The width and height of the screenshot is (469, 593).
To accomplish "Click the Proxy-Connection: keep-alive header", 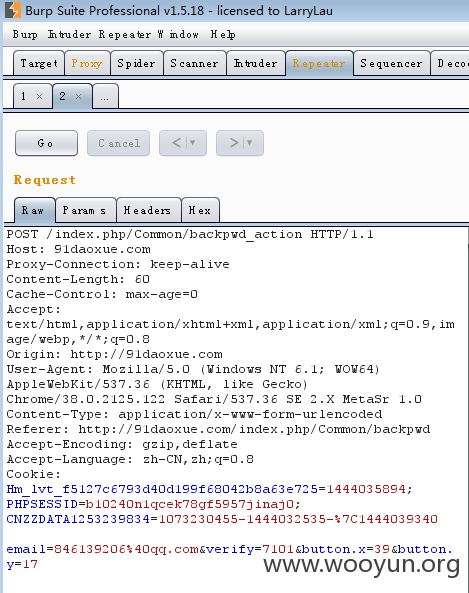I will point(118,264).
